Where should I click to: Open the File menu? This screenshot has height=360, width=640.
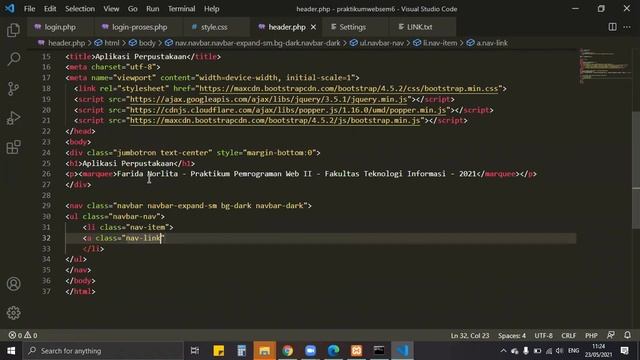[29, 9]
